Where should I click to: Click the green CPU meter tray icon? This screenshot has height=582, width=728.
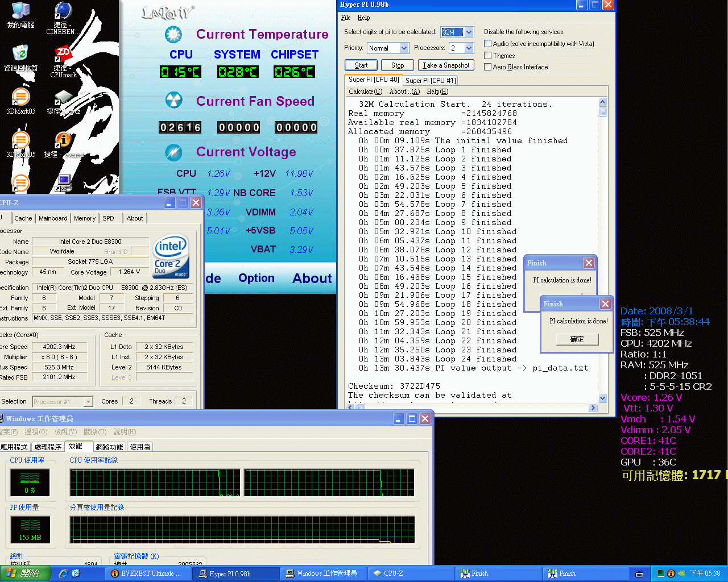click(x=661, y=573)
